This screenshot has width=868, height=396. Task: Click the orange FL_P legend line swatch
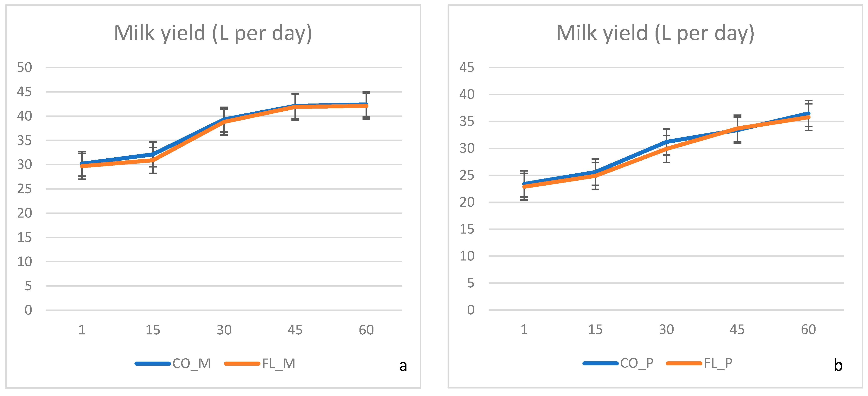[x=684, y=363]
